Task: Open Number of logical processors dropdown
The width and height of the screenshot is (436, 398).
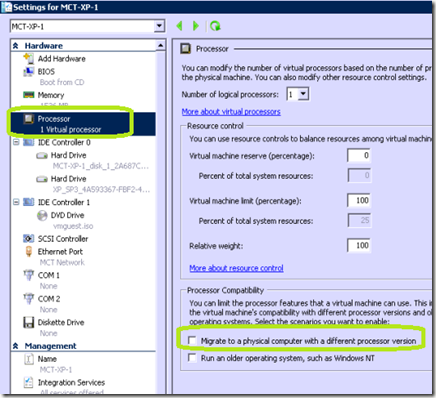Action: pos(303,94)
